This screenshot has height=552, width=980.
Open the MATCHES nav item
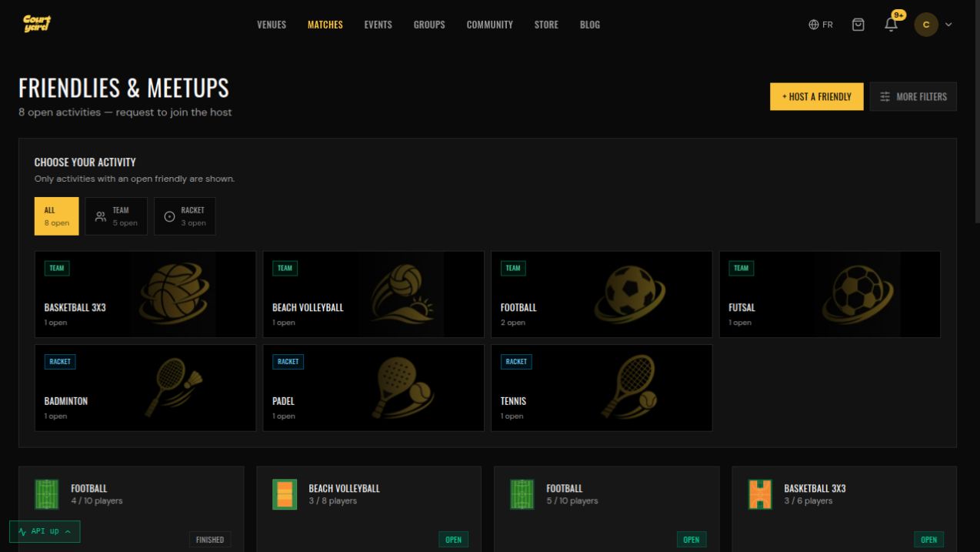click(325, 25)
